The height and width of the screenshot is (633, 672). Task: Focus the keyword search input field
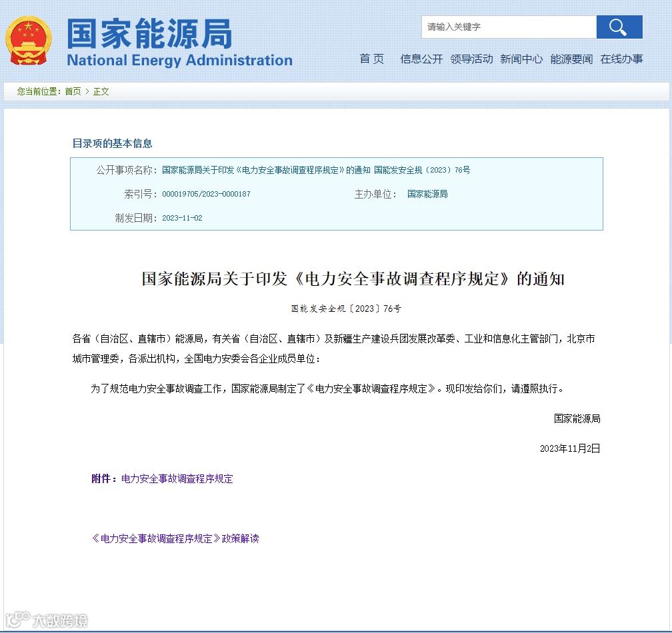tap(509, 27)
